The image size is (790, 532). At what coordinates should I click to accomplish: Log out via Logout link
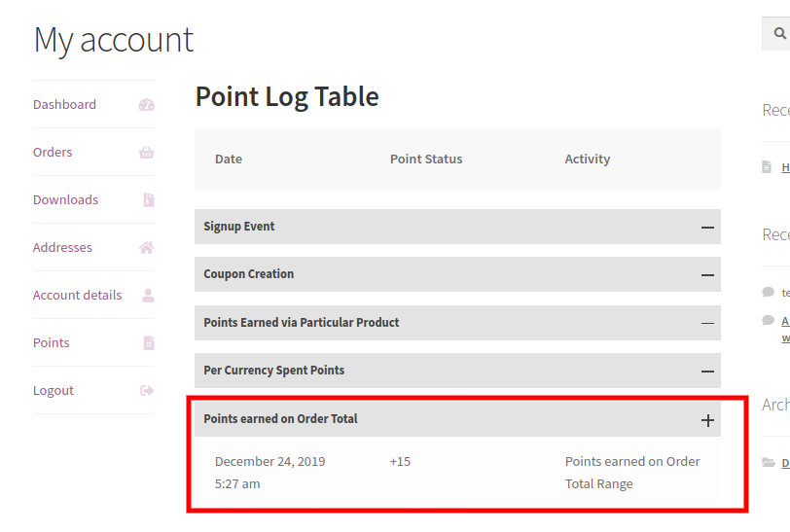[54, 390]
